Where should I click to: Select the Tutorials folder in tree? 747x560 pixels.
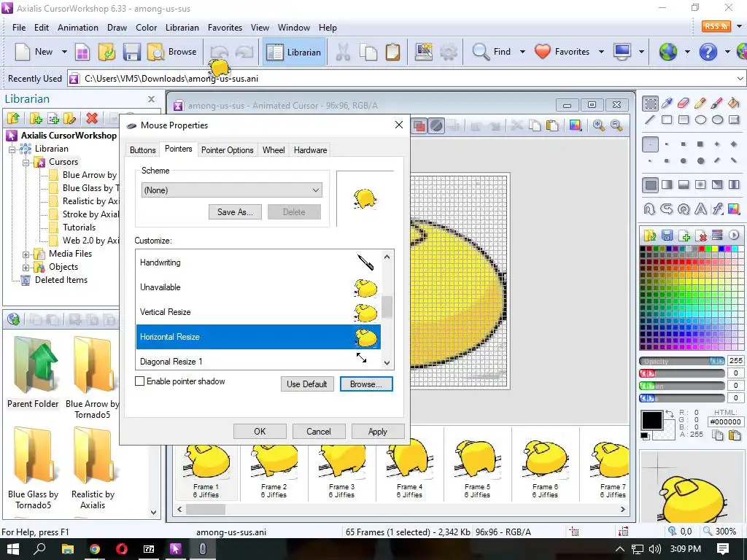(79, 227)
